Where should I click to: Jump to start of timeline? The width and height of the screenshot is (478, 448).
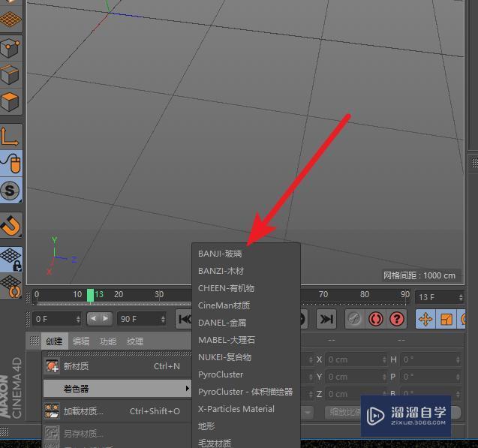click(184, 319)
